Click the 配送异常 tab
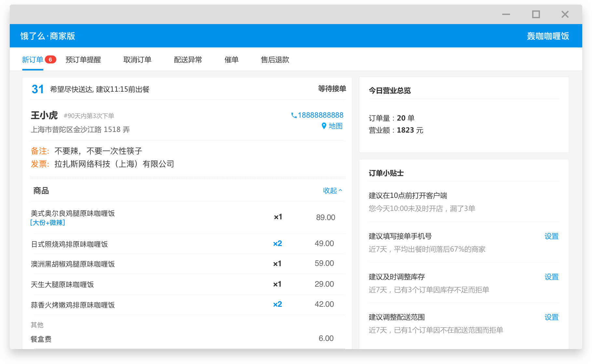Screen dimensions: 592x364 [x=188, y=59]
